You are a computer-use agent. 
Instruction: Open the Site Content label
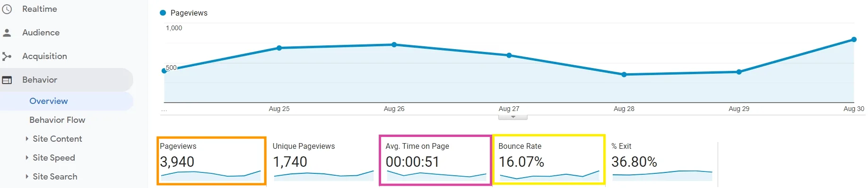57,139
